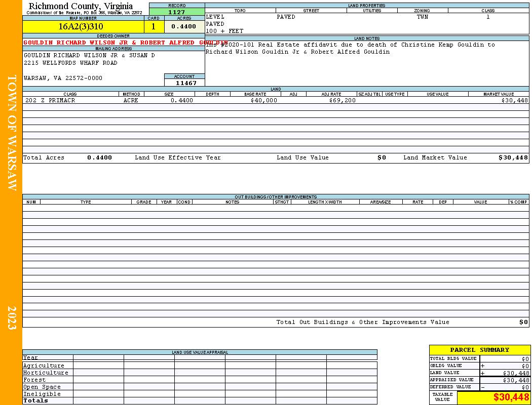532x405 pixels.
Task: Select the Land Market Value total
Action: 513,157
